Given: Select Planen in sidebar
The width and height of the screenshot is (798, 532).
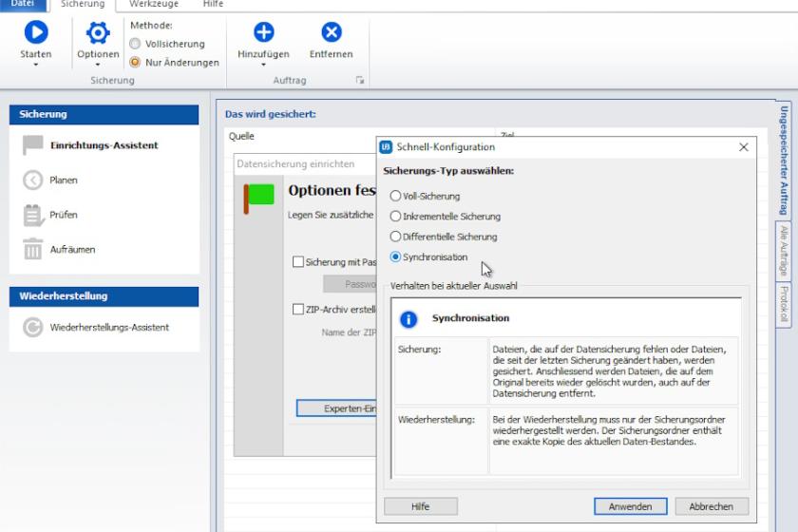Looking at the screenshot, I should (x=64, y=180).
